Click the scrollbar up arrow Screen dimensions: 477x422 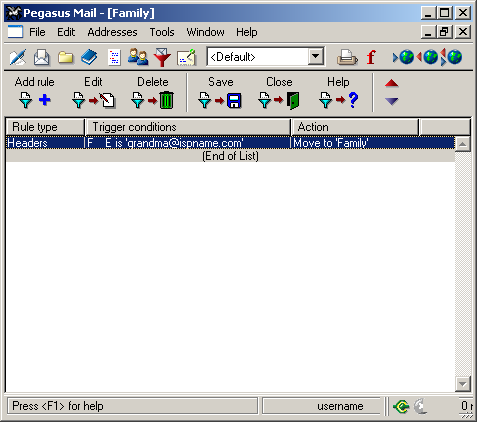click(463, 144)
